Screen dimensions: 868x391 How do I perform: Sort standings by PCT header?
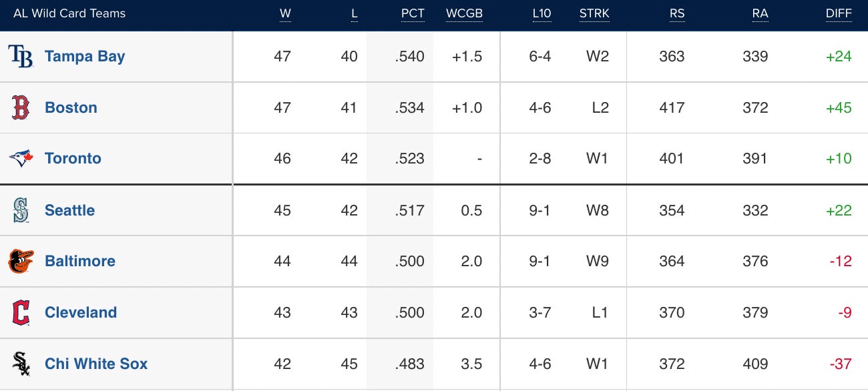(x=413, y=14)
